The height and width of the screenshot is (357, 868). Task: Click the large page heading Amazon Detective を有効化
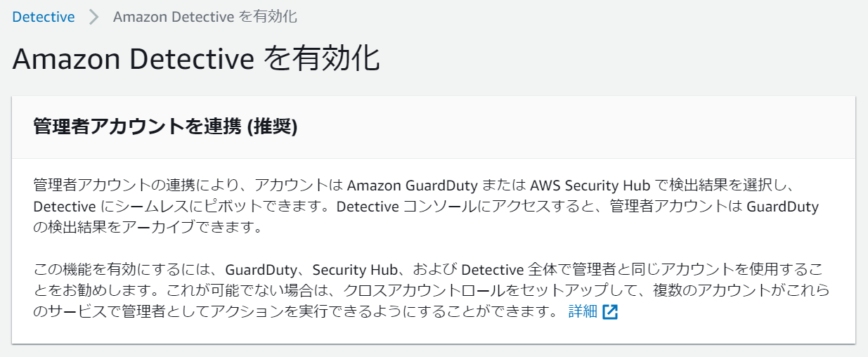click(196, 59)
